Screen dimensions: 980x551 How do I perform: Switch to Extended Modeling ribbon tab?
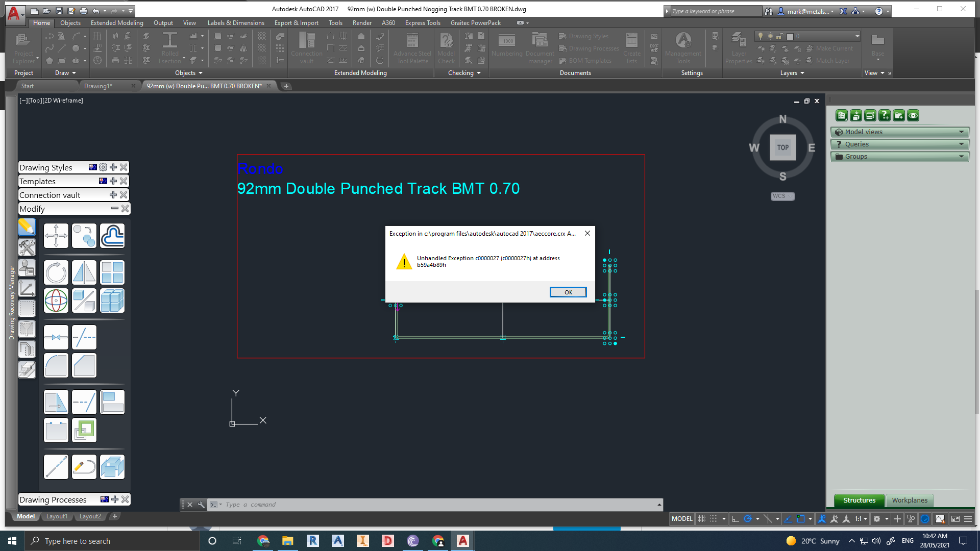(117, 23)
